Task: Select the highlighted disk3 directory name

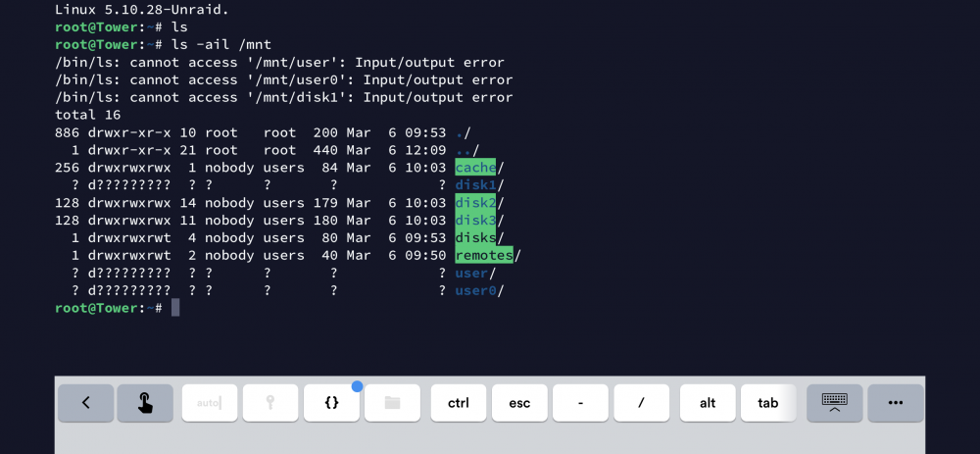Action: click(x=475, y=220)
